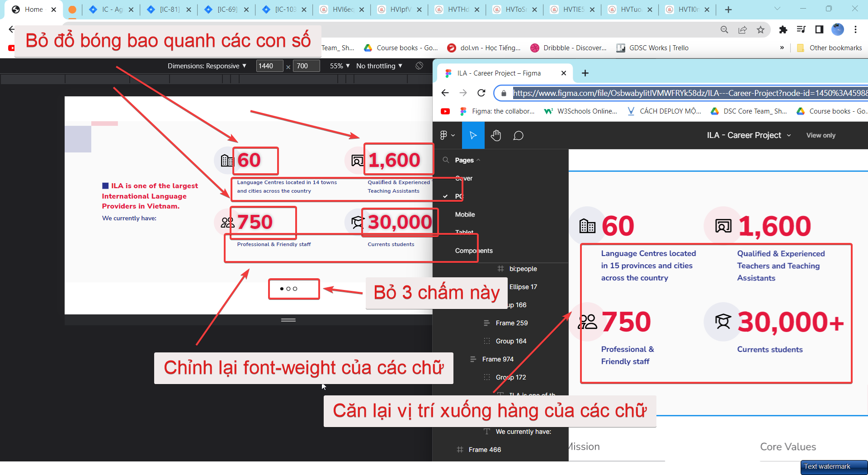
Task: Rotate the viewport in the device toolbar
Action: pyautogui.click(x=419, y=66)
